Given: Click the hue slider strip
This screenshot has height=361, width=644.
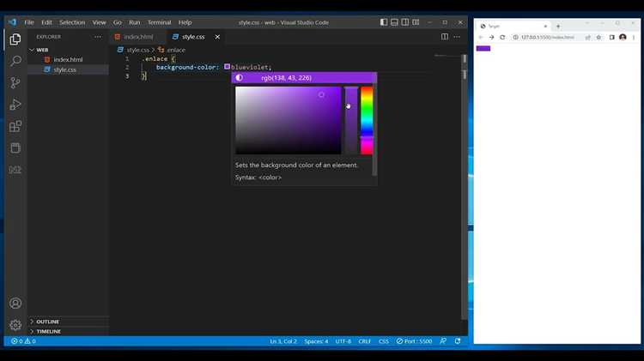Looking at the screenshot, I should pyautogui.click(x=367, y=120).
